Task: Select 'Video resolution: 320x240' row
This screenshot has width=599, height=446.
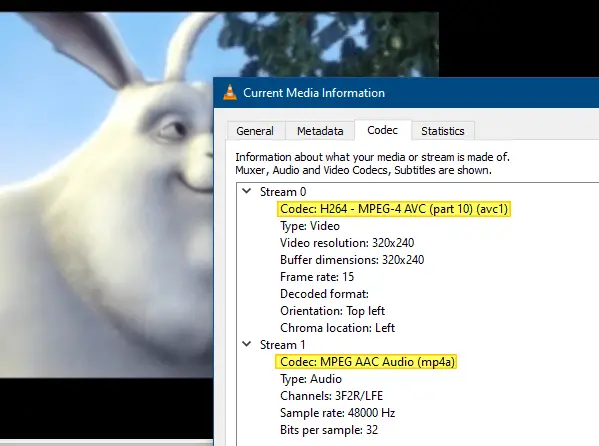Action: pos(347,243)
